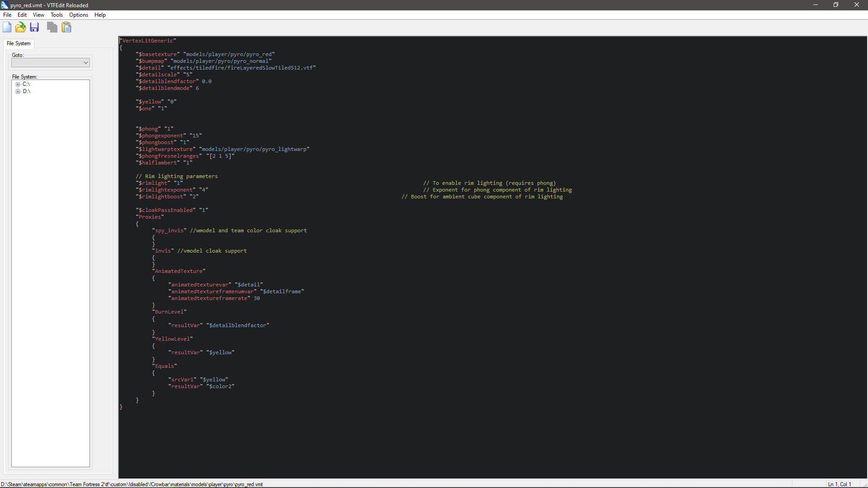Click the VTFEdit application icon in title bar
The height and width of the screenshot is (488, 868).
[x=4, y=5]
